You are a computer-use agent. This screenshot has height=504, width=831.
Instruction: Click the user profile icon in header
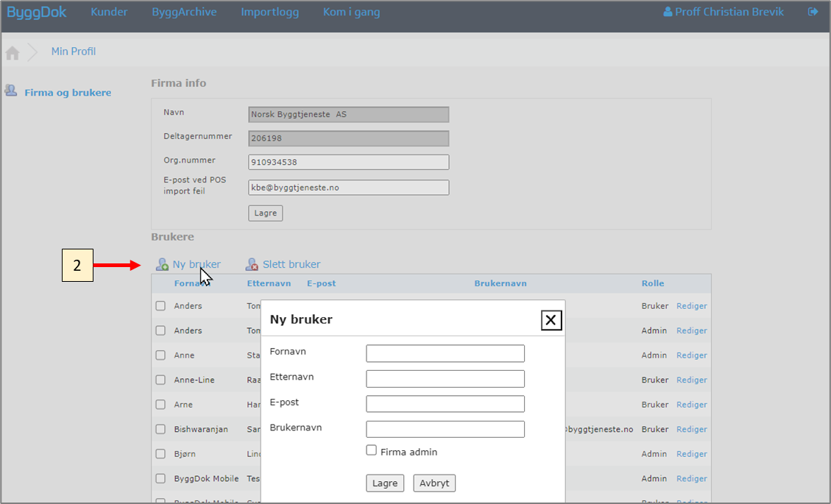tap(668, 12)
